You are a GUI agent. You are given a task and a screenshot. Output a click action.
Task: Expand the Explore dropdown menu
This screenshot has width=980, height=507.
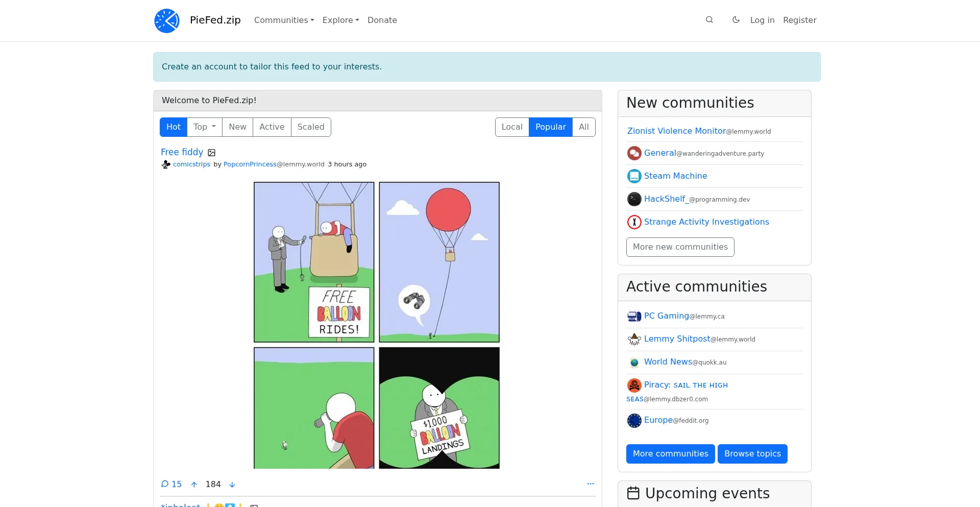[340, 20]
